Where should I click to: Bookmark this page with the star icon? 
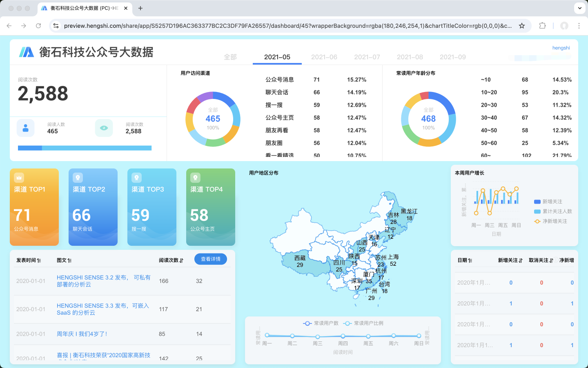(521, 26)
